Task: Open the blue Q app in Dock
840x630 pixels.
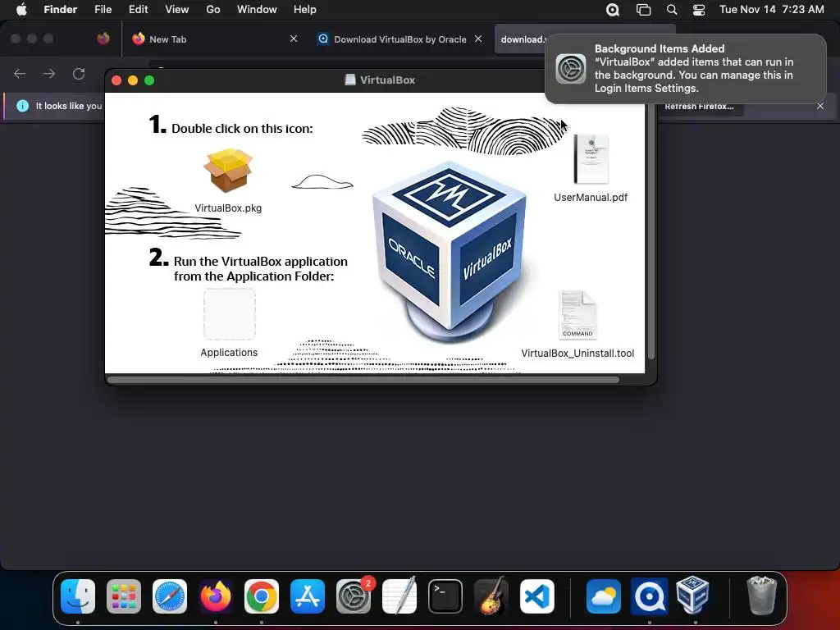Action: pyautogui.click(x=650, y=596)
